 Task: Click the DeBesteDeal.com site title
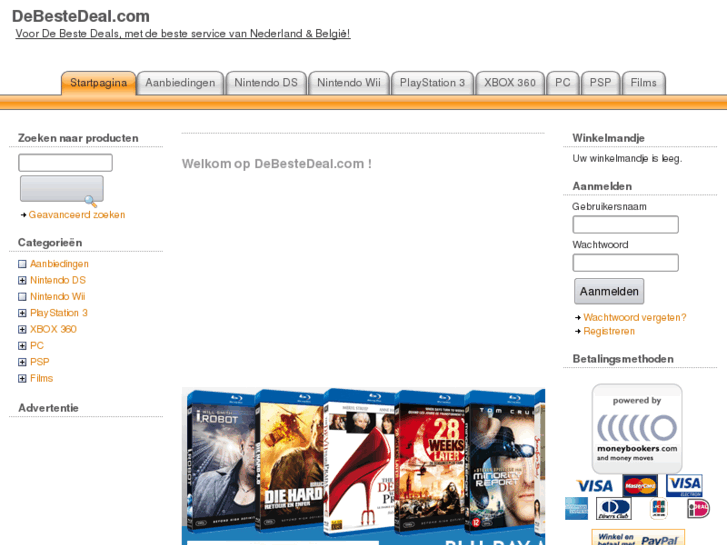pyautogui.click(x=81, y=16)
